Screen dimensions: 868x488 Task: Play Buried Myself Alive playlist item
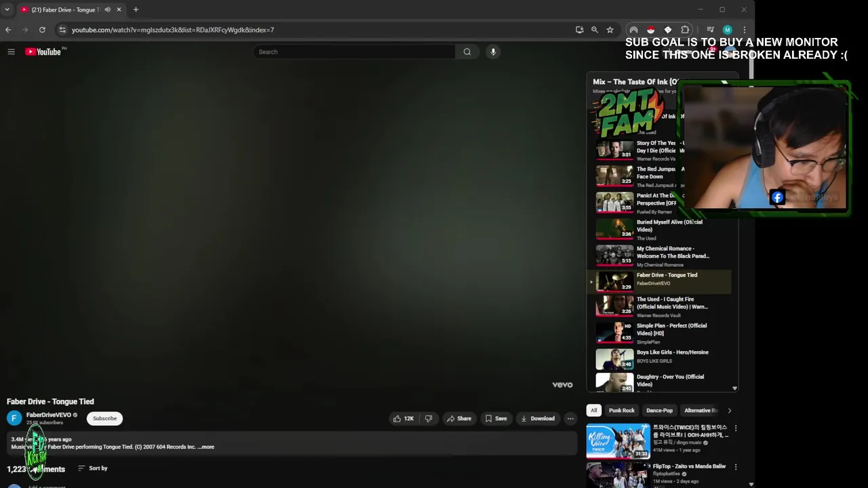click(659, 229)
